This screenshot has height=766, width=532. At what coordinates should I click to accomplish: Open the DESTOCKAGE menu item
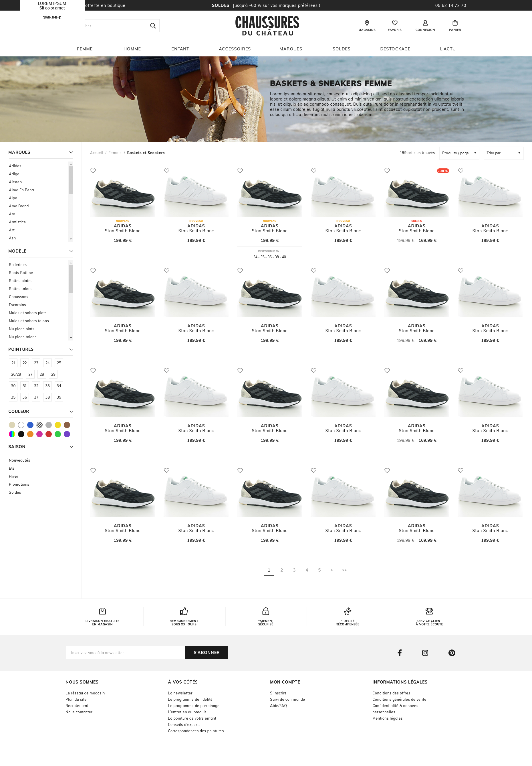point(395,49)
